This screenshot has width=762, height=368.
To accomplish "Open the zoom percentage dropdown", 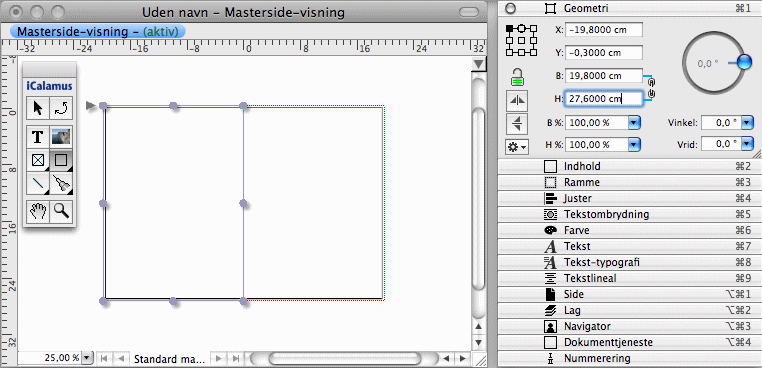I will [x=87, y=358].
